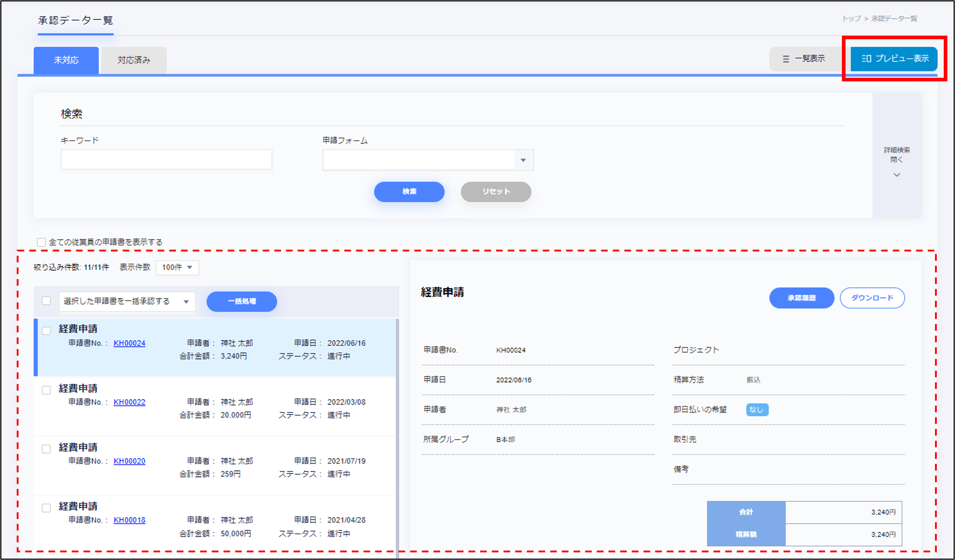Click the リセット button
This screenshot has height=560, width=955.
pos(495,192)
